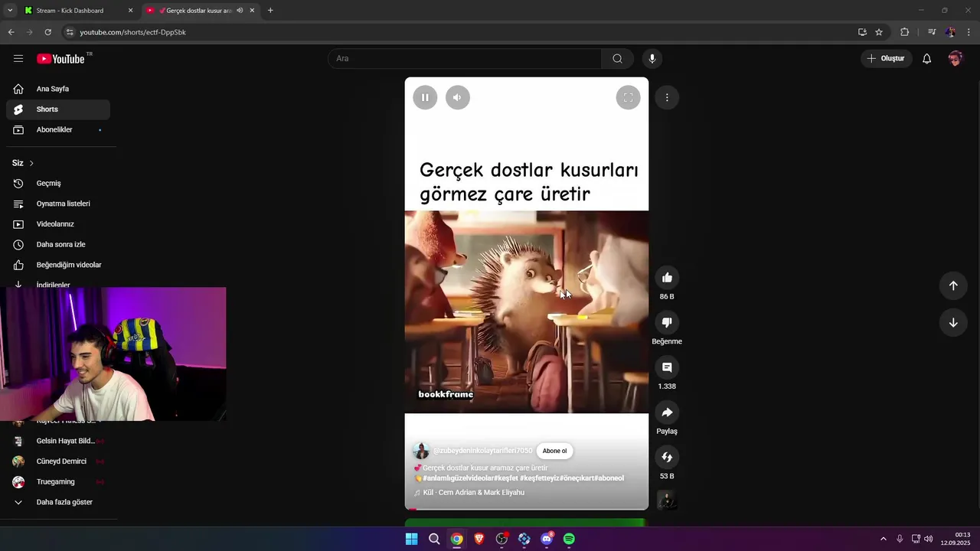Open Truegaming subscription channel
The image size is (980, 551).
pos(58,482)
